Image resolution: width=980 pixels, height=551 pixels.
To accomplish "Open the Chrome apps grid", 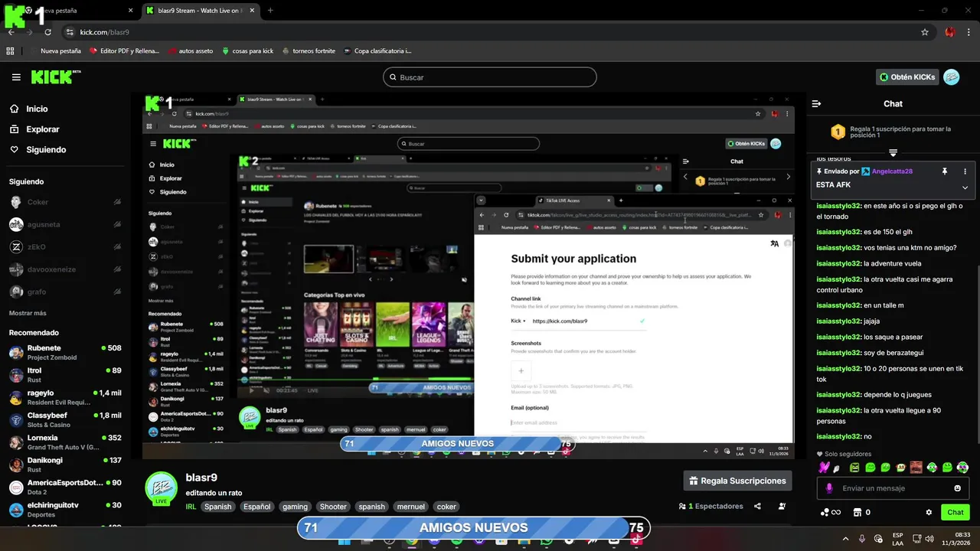I will (x=10, y=51).
